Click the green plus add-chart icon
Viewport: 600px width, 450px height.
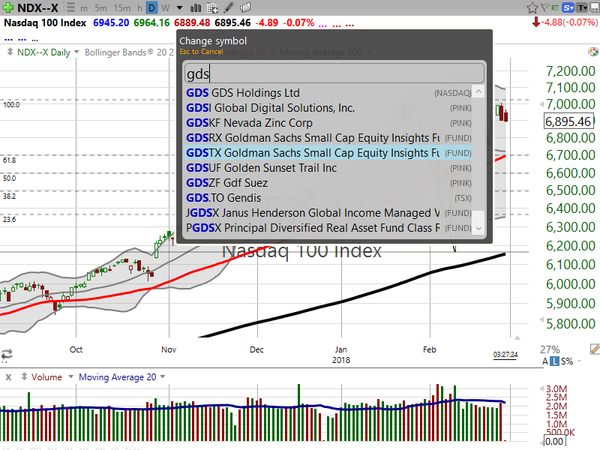(8, 7)
